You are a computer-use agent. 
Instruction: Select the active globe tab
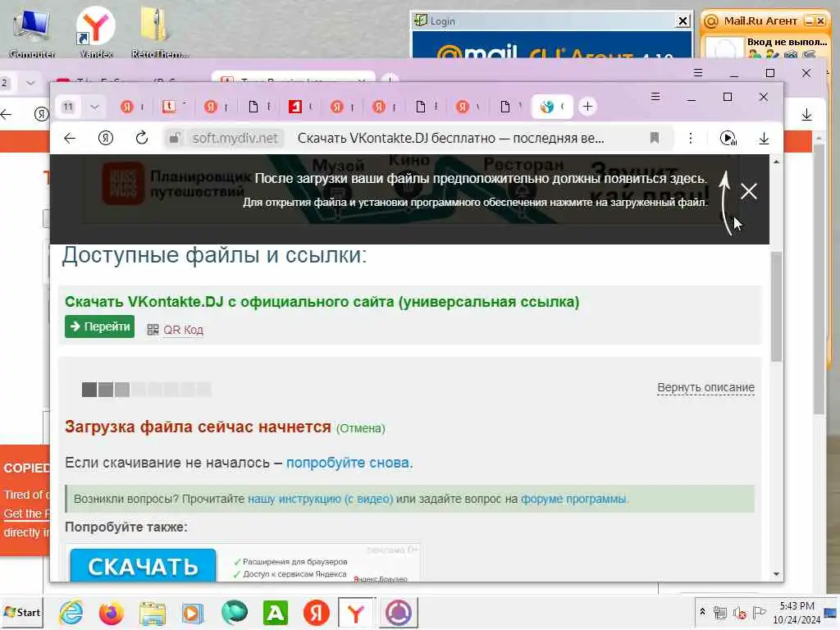click(x=552, y=107)
